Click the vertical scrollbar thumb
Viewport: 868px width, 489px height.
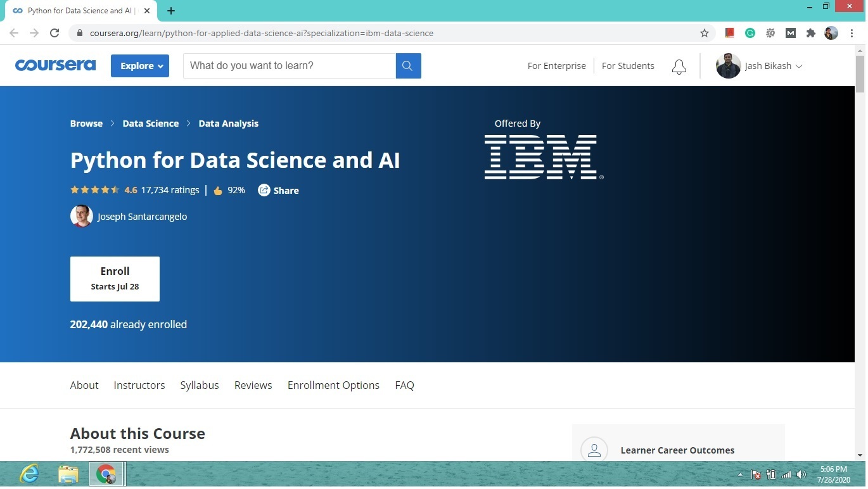860,74
